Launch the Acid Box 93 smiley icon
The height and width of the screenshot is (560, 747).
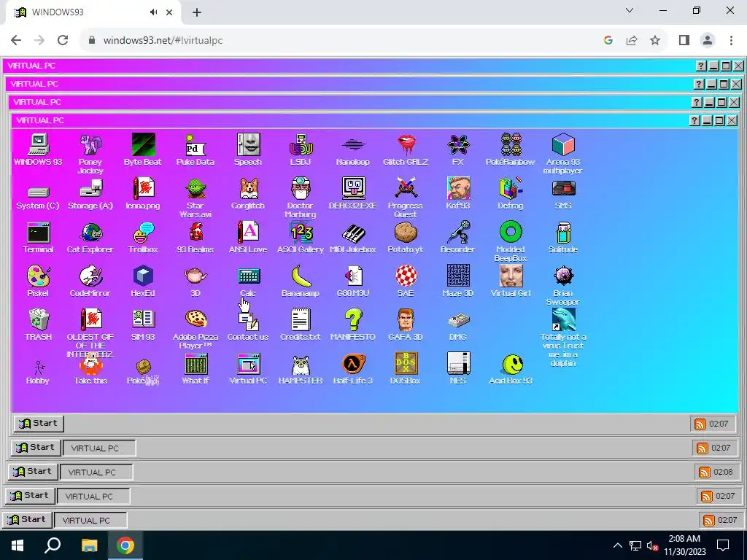511,368
